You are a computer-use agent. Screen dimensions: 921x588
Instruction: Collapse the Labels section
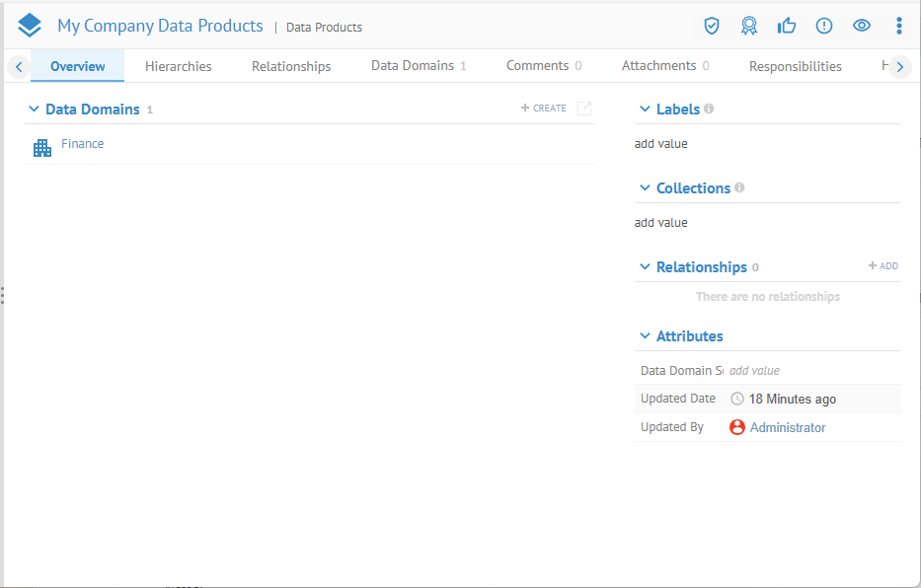click(646, 110)
